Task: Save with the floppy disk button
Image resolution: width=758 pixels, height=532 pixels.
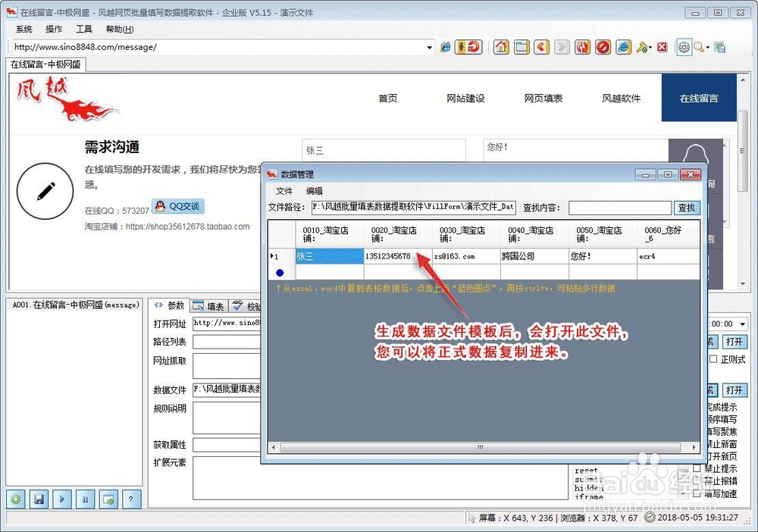Action: pos(39,499)
